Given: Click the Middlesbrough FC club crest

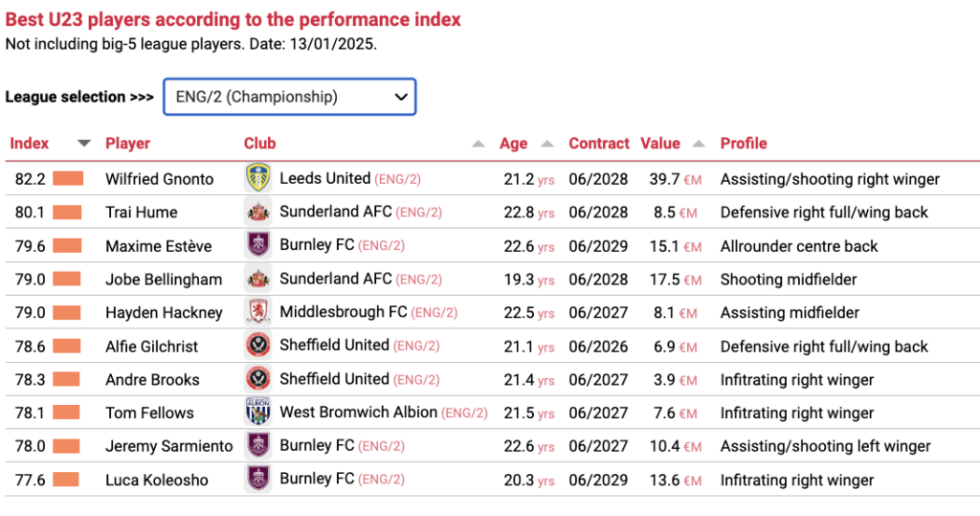Looking at the screenshot, I should coord(258,312).
